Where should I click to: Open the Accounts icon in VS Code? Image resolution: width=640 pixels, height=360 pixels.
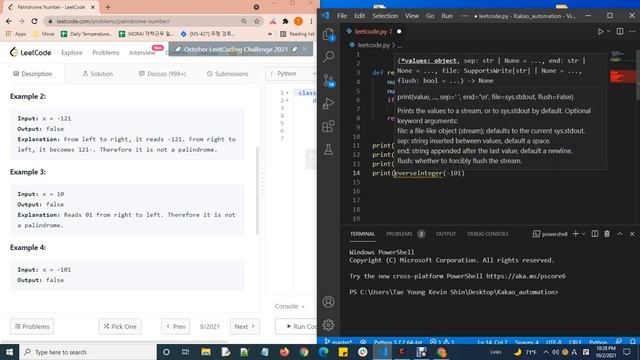329,302
